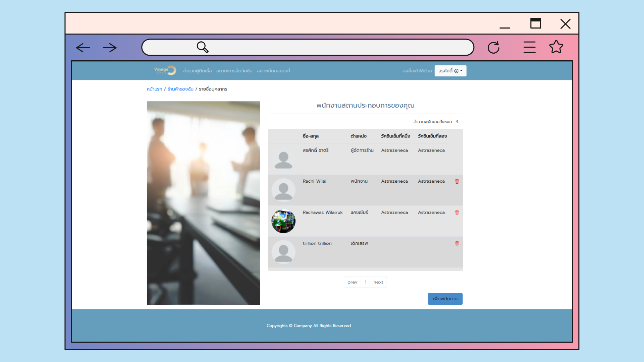Viewport: 644px width, 362px height.
Task: Click the browser back arrow
Action: 83,48
